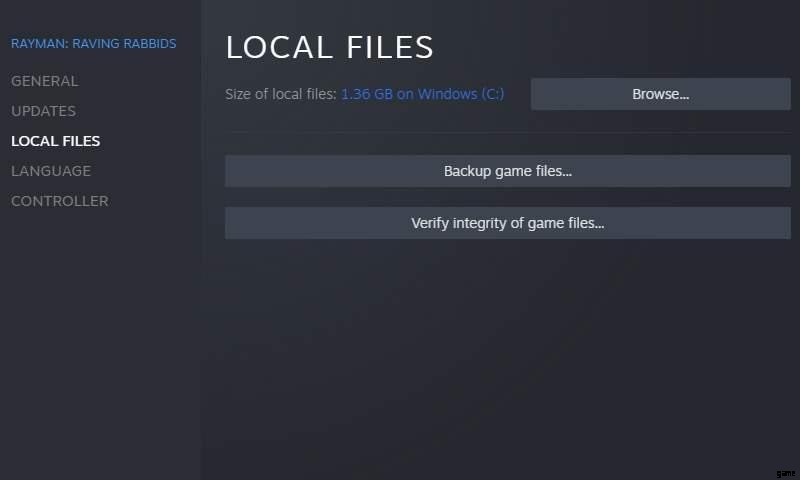
Task: Click the 1.36 GB size value
Action: [x=366, y=94]
